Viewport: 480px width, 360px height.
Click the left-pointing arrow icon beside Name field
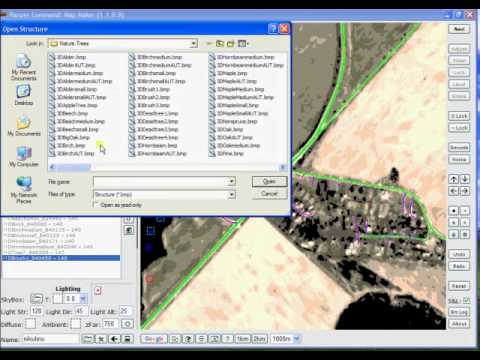[x=114, y=339]
